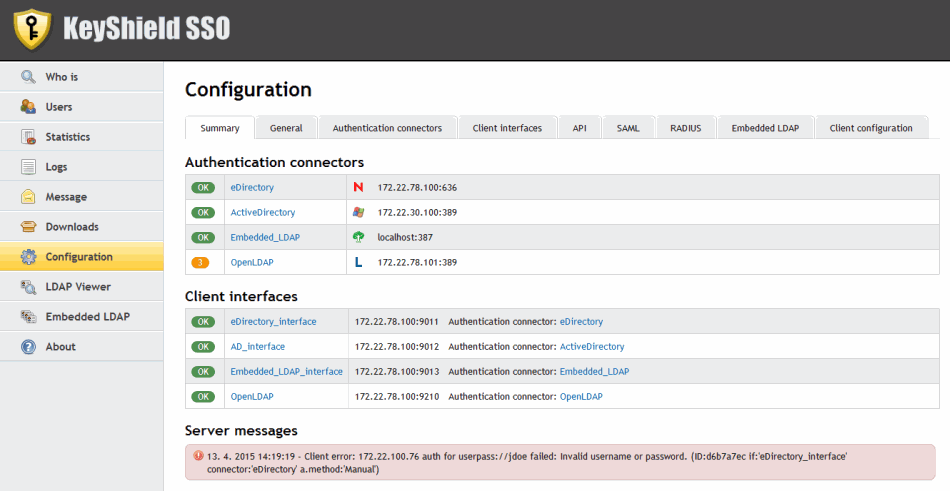Click the jdoe client error message

click(x=560, y=463)
